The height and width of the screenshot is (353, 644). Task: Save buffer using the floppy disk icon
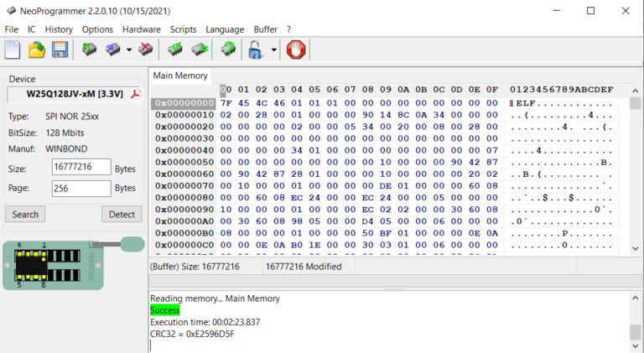pos(60,50)
